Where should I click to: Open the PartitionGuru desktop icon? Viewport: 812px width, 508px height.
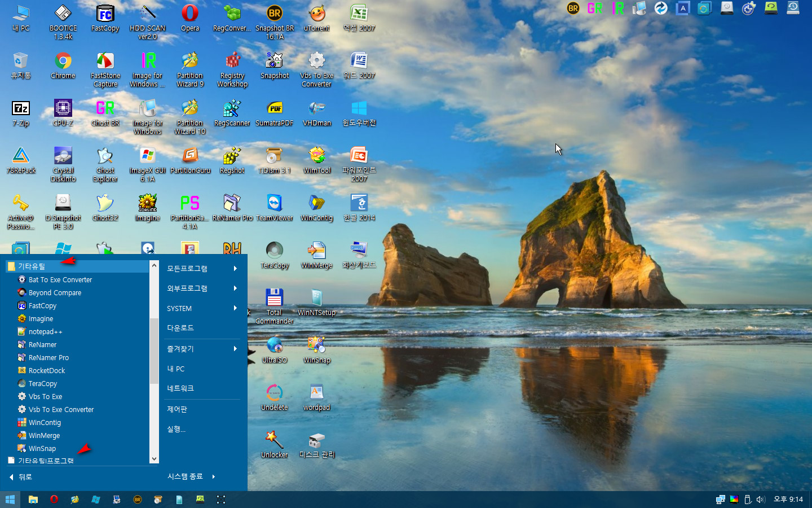[x=190, y=160]
